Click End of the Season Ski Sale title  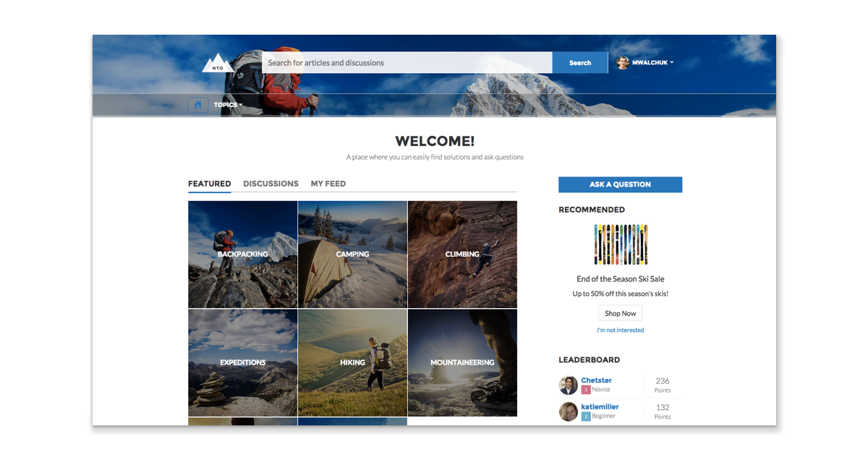click(x=621, y=279)
